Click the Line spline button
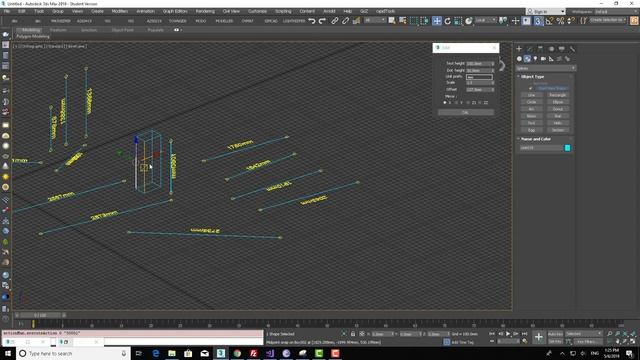The image size is (640, 360). click(x=531, y=95)
